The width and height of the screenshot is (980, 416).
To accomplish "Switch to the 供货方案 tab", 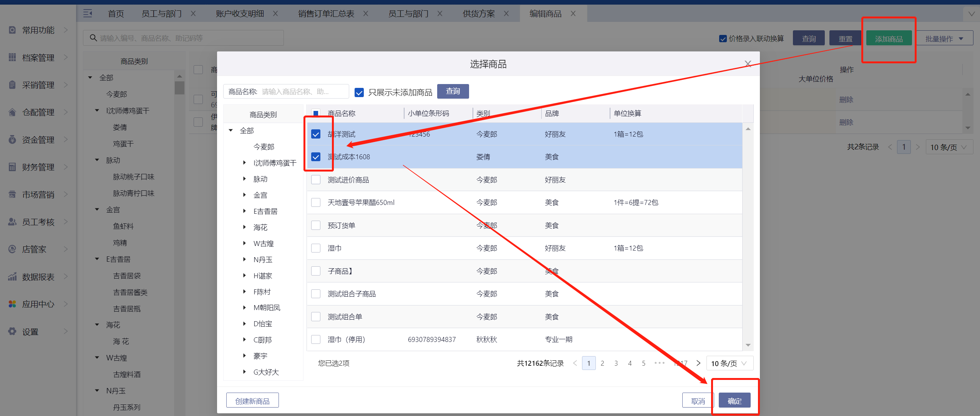I will (478, 13).
